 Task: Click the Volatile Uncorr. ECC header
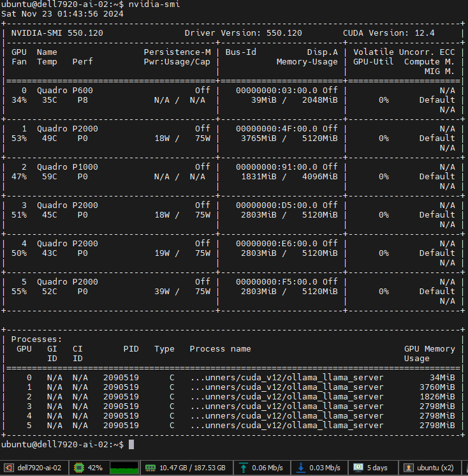pos(404,52)
